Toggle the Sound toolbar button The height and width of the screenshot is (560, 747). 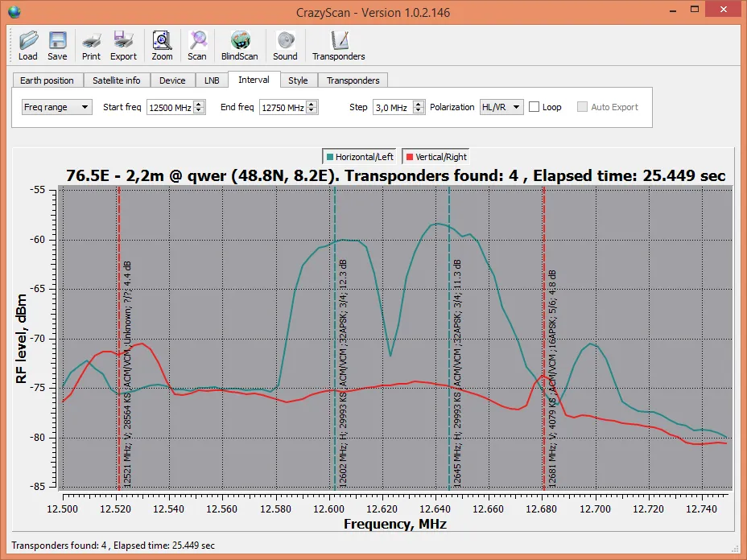(x=285, y=46)
